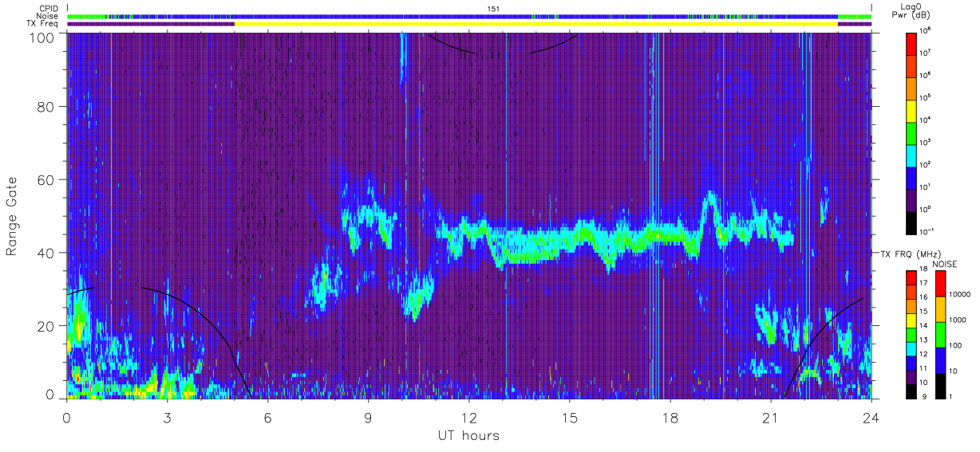
Task: Click the UT hours axis title
Action: coord(469,435)
